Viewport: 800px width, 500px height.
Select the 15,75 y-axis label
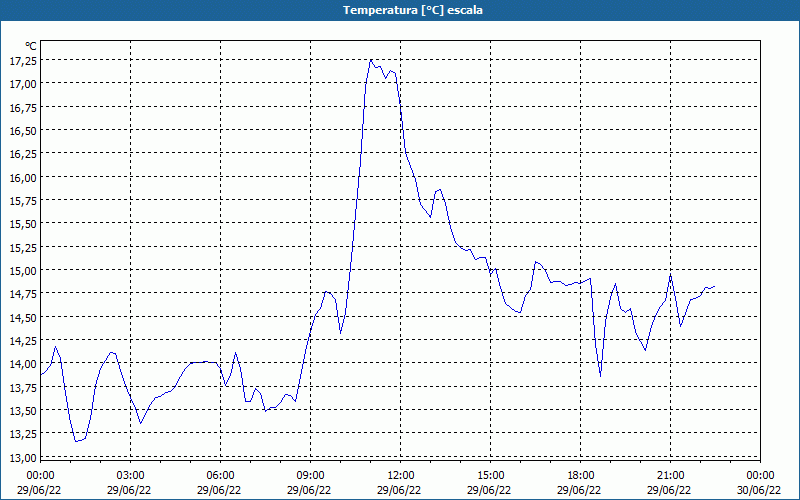(x=23, y=201)
